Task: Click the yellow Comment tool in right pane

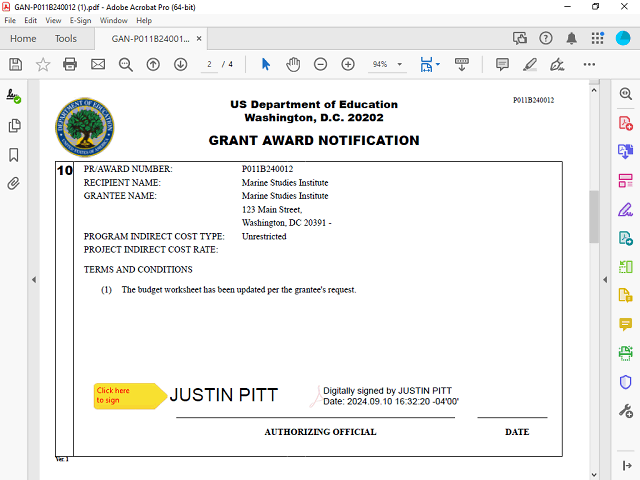Action: point(626,324)
